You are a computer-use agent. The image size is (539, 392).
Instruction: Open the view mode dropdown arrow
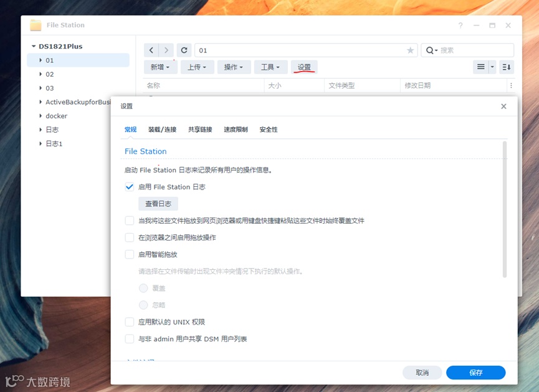492,67
